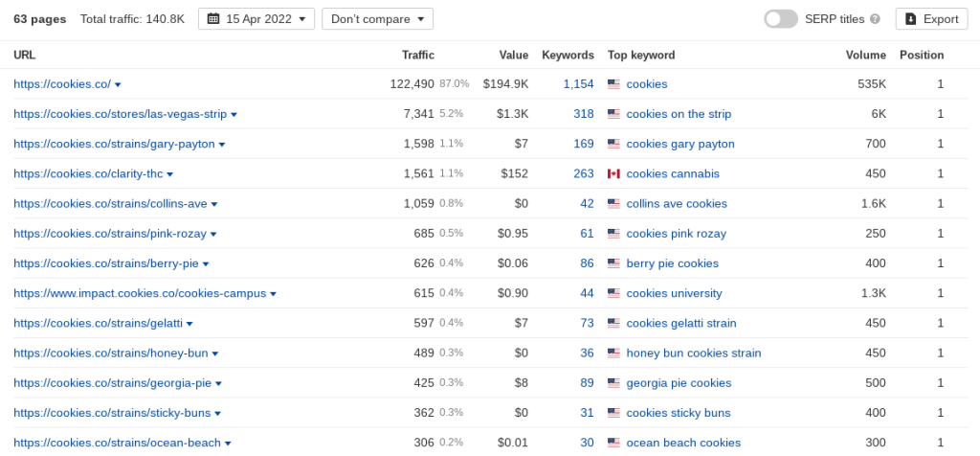The image size is (980, 456).
Task: Open the strains/ocean-beach URL
Action: point(117,443)
